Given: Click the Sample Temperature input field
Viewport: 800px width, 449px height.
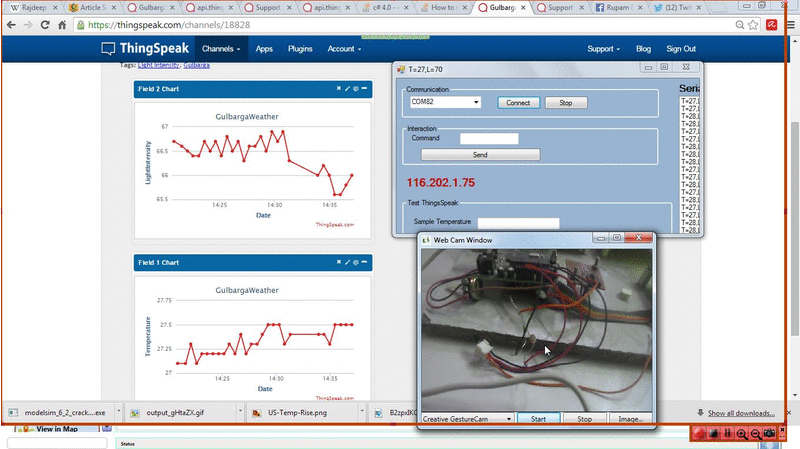Looking at the screenshot, I should [x=518, y=223].
